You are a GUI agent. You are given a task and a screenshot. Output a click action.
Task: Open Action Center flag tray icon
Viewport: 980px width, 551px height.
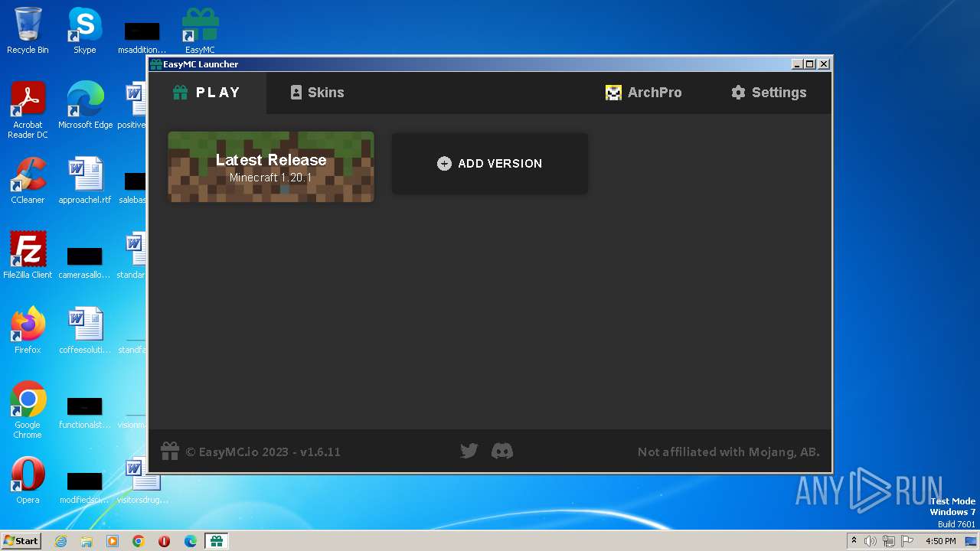coord(907,541)
